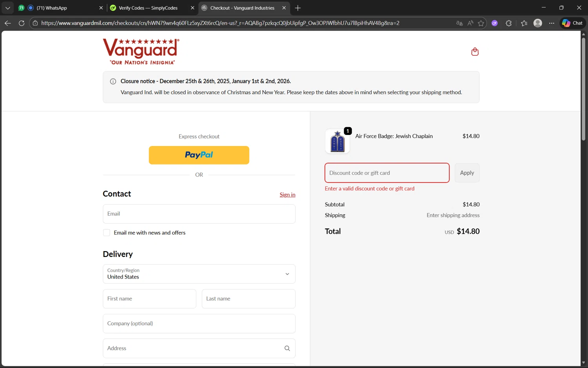View site information lock icon
The image size is (588, 368).
pyautogui.click(x=35, y=23)
